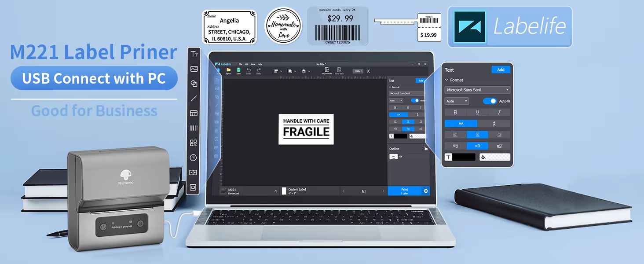Toggle Underline formatting in Text panel
This screenshot has width=644, height=264.
click(477, 112)
